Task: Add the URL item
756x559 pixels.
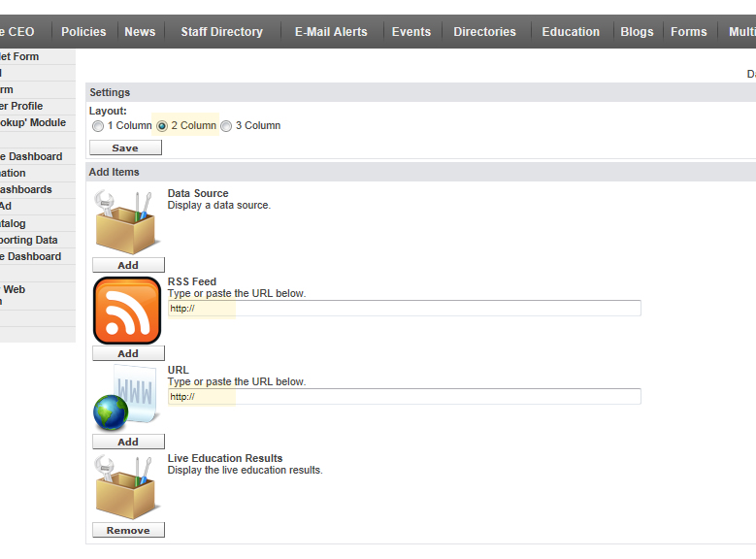Action: pos(128,442)
